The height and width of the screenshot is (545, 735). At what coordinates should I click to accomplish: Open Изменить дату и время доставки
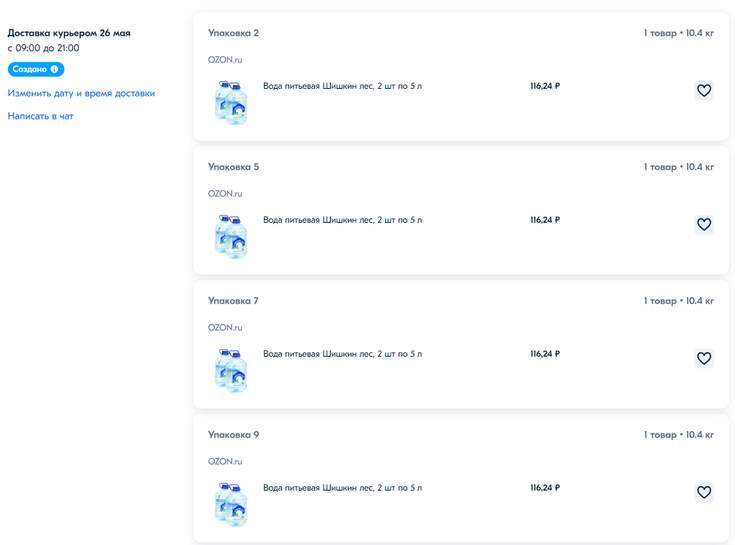[81, 93]
